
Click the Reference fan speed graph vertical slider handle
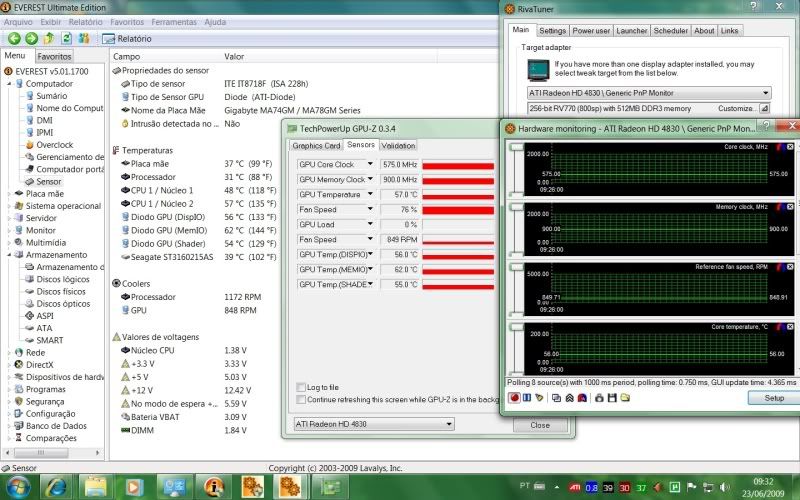click(x=516, y=267)
